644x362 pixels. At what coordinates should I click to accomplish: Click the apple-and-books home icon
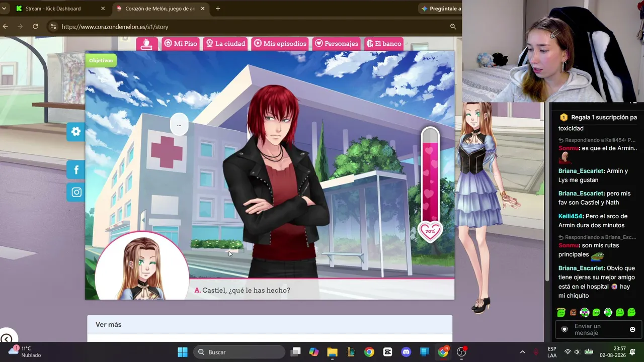[146, 44]
